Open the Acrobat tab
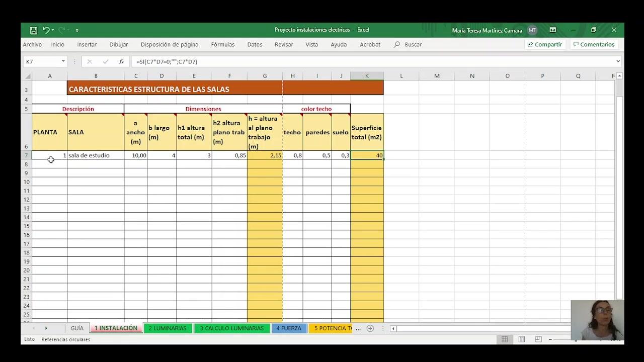The image size is (644, 362). click(370, 44)
